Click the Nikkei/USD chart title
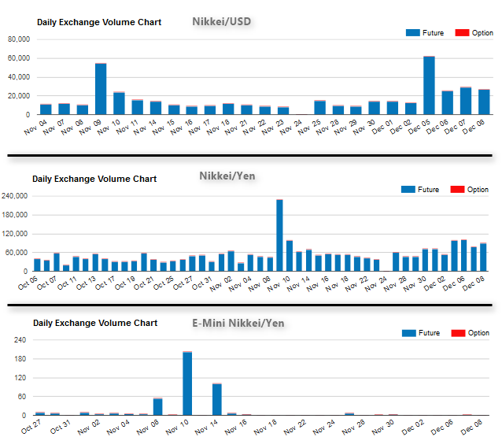This screenshot has height=448, width=502. [x=222, y=20]
